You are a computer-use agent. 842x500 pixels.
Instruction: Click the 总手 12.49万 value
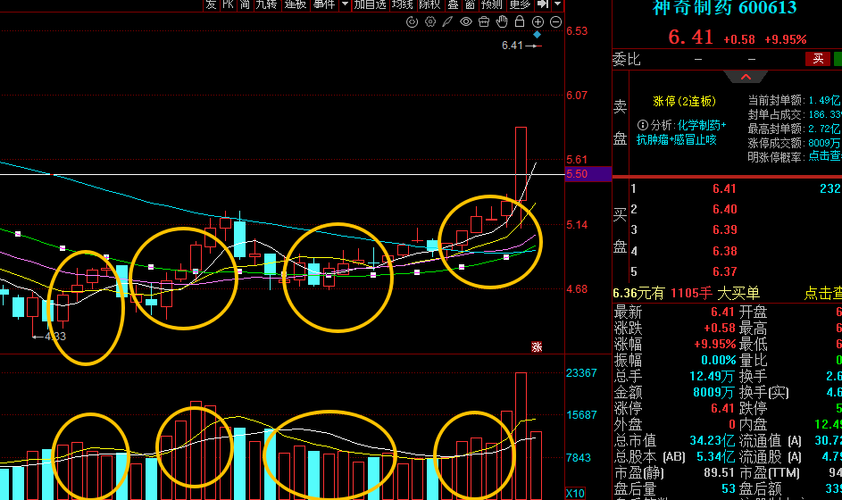click(712, 376)
